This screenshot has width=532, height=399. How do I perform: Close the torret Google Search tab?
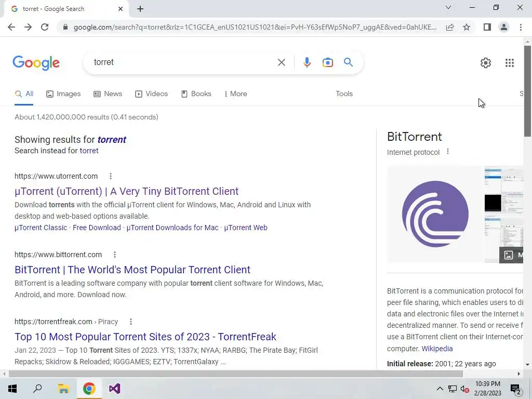point(121,9)
